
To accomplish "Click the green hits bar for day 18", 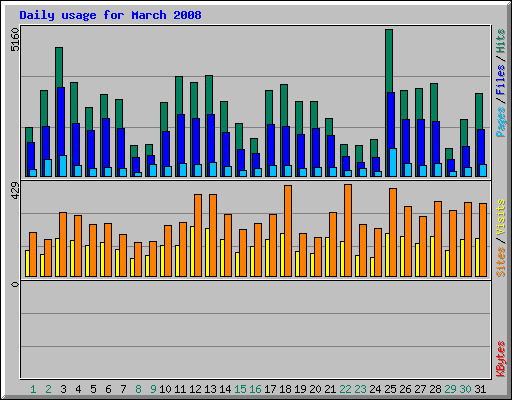I will click(x=284, y=105).
